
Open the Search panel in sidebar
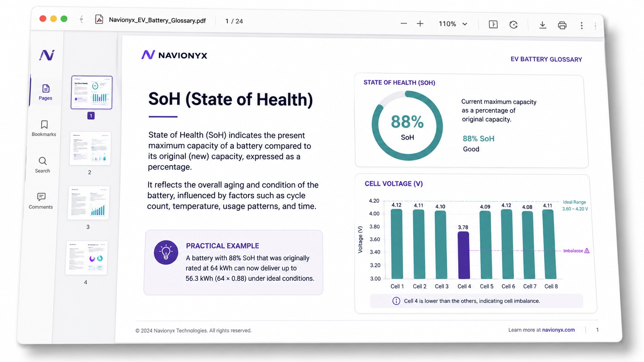42,165
